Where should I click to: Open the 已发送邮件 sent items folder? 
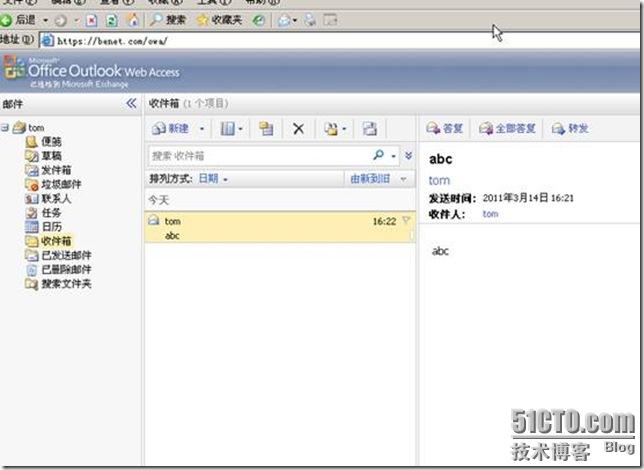[58, 255]
